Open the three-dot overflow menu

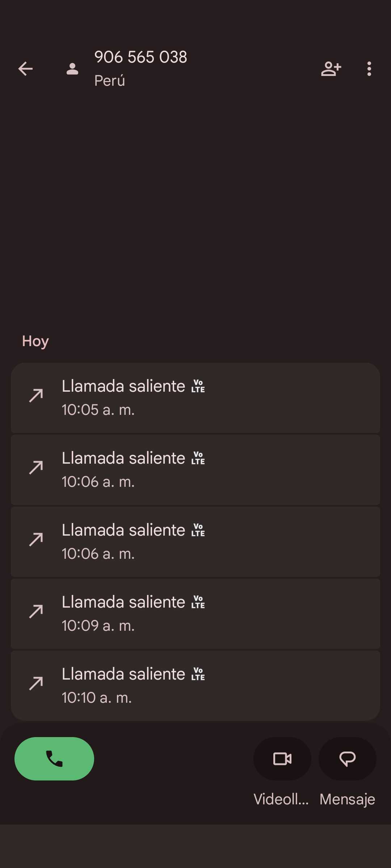pyautogui.click(x=369, y=69)
